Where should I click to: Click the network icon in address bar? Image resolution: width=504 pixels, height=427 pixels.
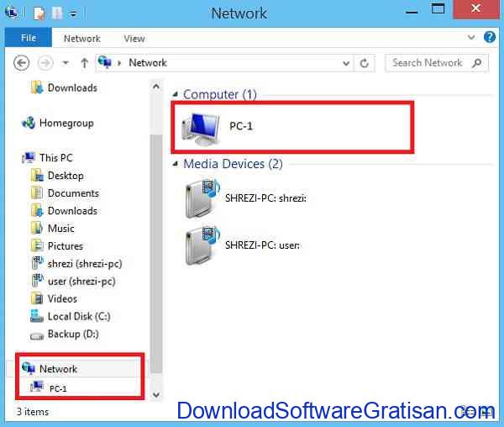click(x=105, y=62)
